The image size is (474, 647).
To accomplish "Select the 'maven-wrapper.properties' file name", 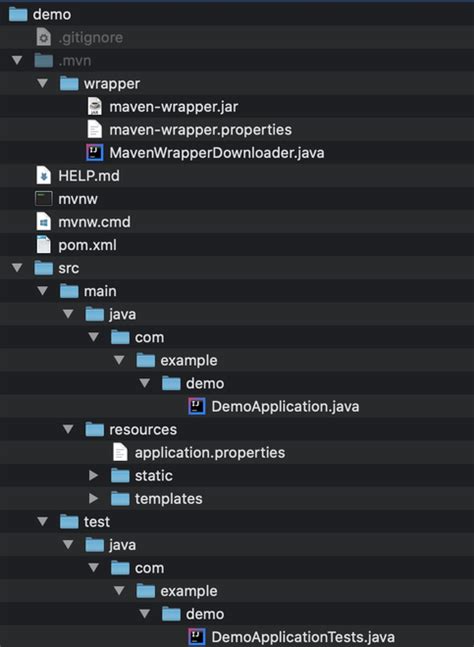I will coord(200,130).
